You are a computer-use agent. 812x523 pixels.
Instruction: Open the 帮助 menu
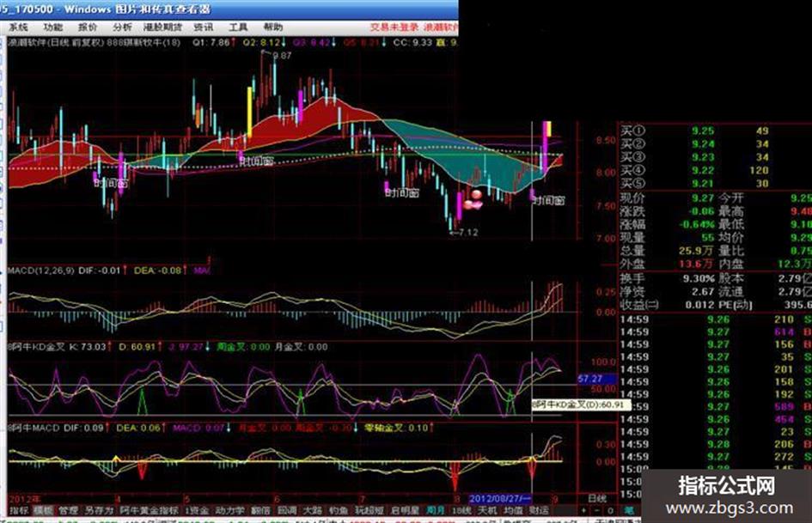coord(272,27)
